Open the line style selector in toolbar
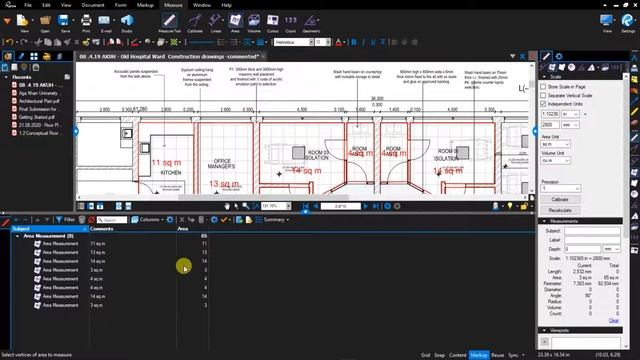Screen dimensions: 640x360 click(201, 42)
